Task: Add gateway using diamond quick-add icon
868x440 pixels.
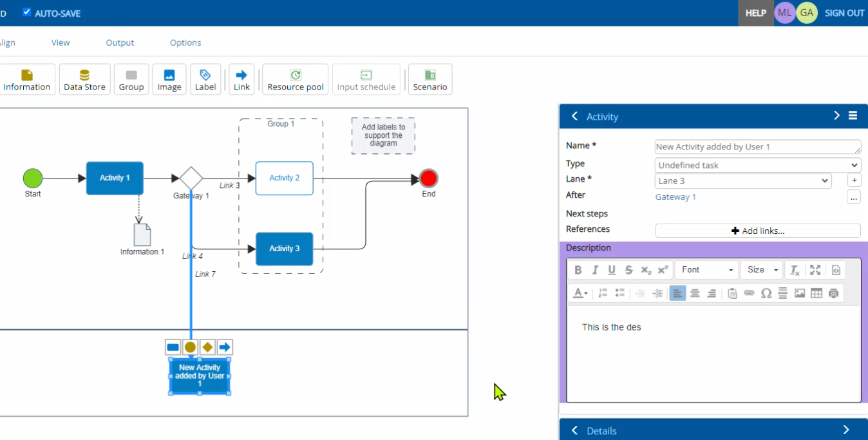Action: coord(207,348)
